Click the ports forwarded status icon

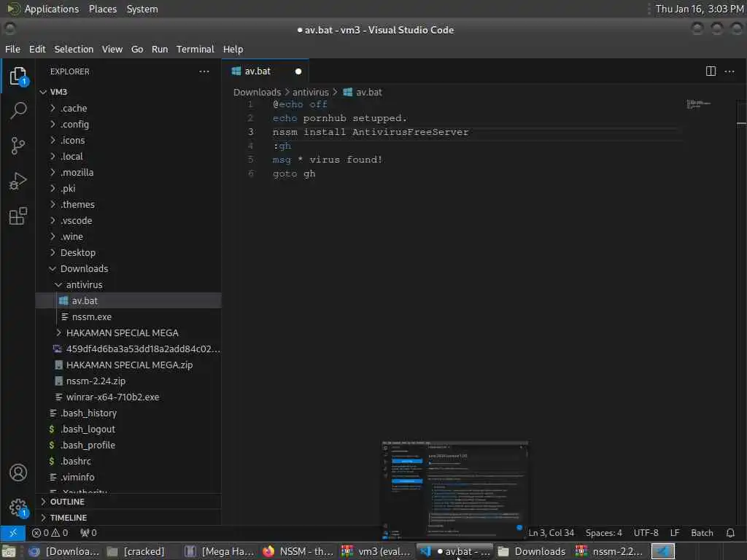88,533
